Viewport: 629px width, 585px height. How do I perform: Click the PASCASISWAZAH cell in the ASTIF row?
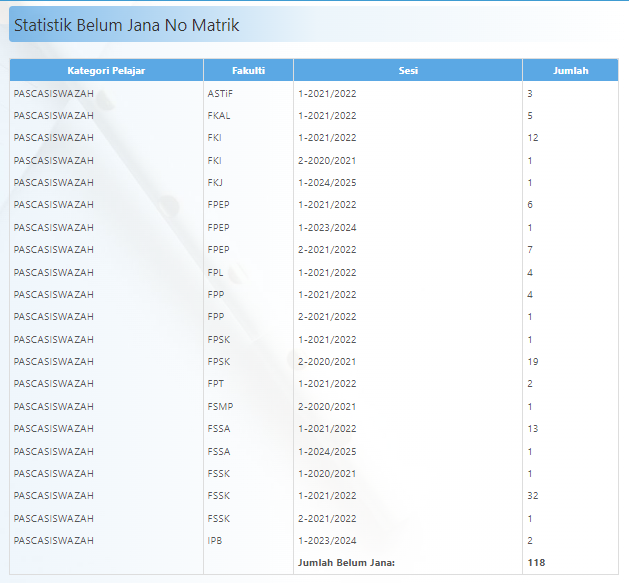[x=54, y=94]
